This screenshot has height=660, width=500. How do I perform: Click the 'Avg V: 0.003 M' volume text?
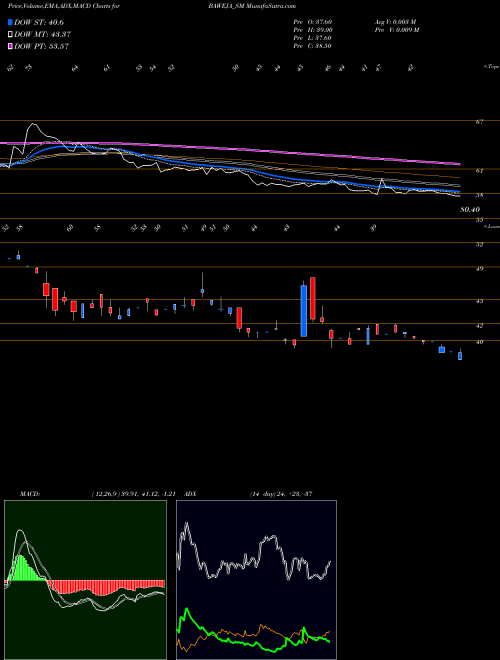[x=396, y=22]
